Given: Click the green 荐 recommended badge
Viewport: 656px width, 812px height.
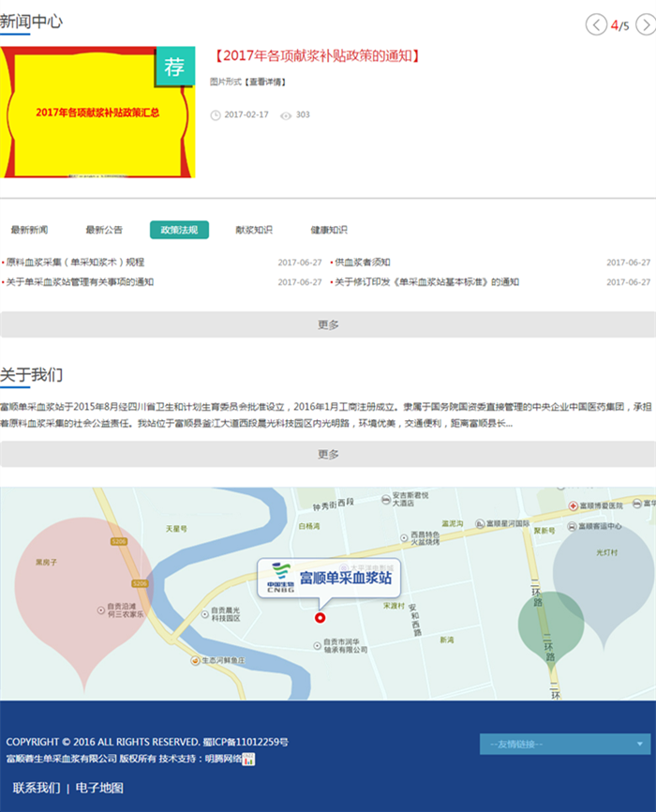Looking at the screenshot, I should pyautogui.click(x=175, y=67).
